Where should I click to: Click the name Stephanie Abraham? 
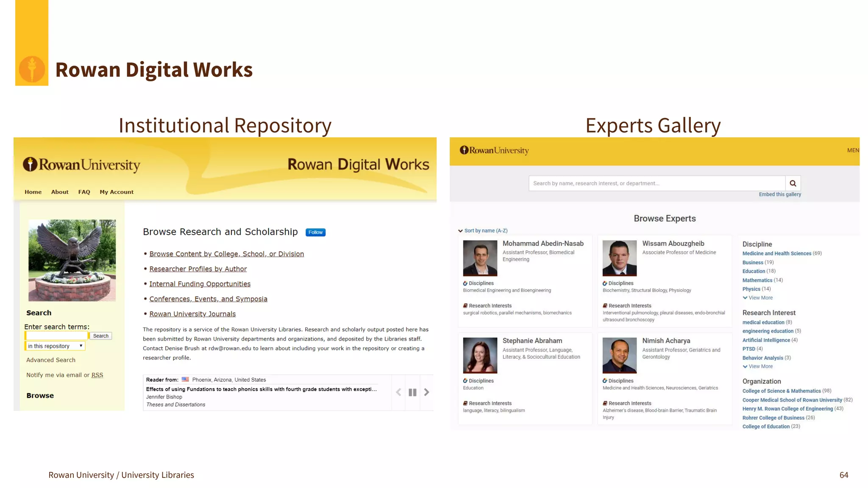coord(532,341)
